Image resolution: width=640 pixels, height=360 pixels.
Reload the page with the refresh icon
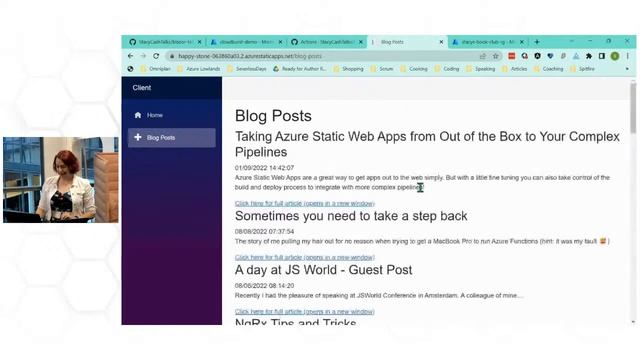156,56
